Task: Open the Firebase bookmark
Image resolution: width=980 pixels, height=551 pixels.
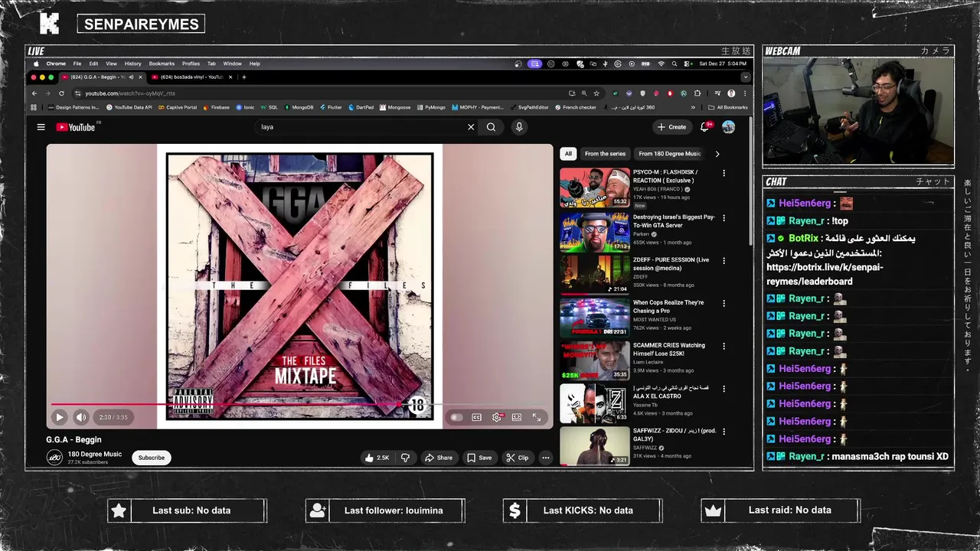Action: [216, 107]
